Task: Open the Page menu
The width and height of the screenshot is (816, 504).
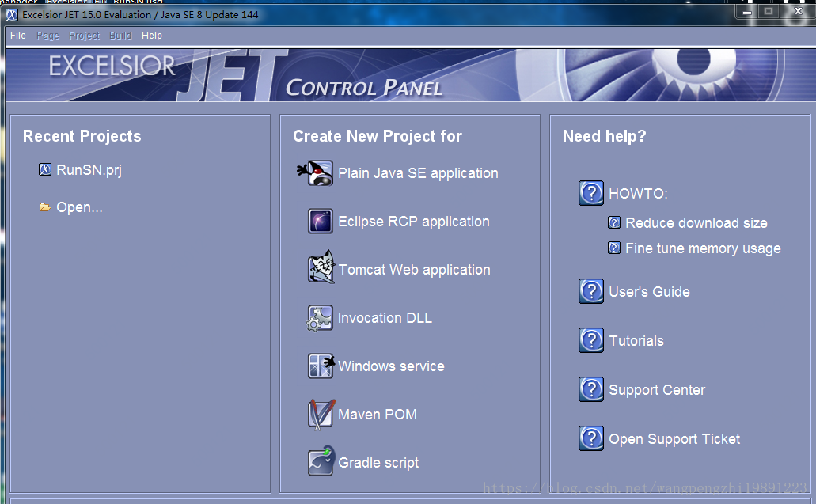Action: tap(47, 36)
